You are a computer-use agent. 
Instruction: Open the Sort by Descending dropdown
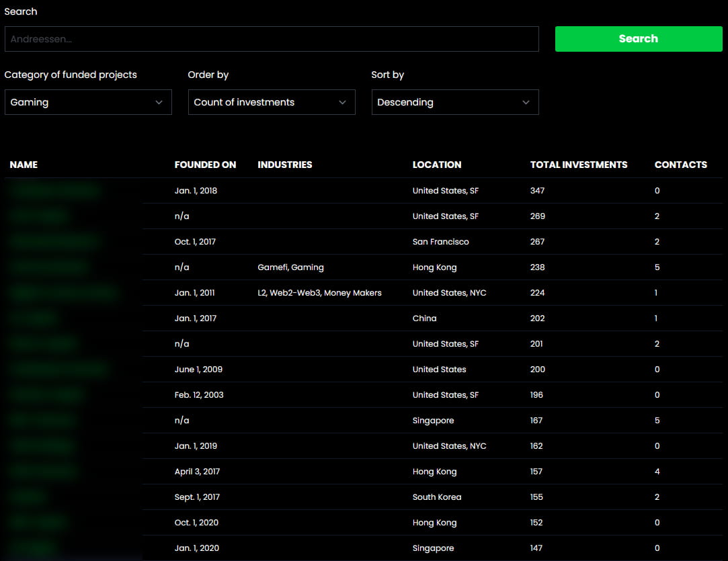(455, 102)
